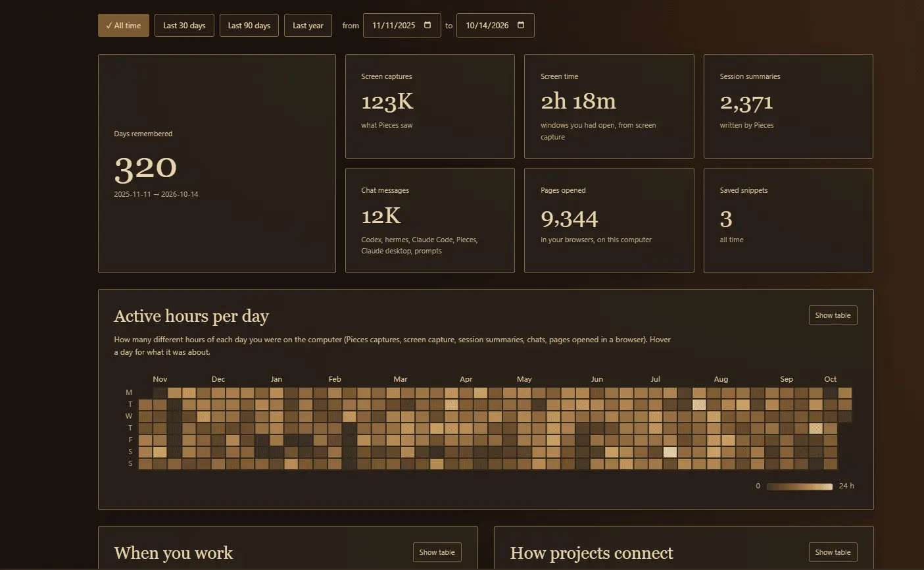The height and width of the screenshot is (570, 924).
Task: Click the "written by Pieces" caption
Action: pyautogui.click(x=746, y=125)
